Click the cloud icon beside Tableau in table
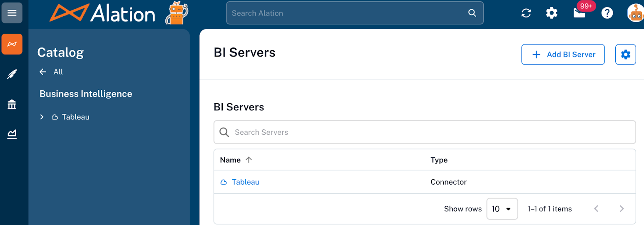Image resolution: width=644 pixels, height=225 pixels. point(224,182)
